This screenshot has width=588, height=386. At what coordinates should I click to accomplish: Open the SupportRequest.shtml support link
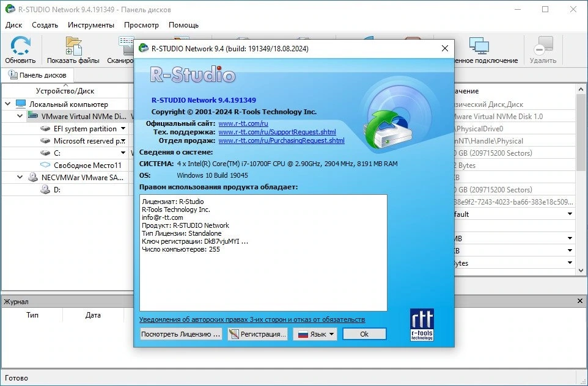point(277,132)
